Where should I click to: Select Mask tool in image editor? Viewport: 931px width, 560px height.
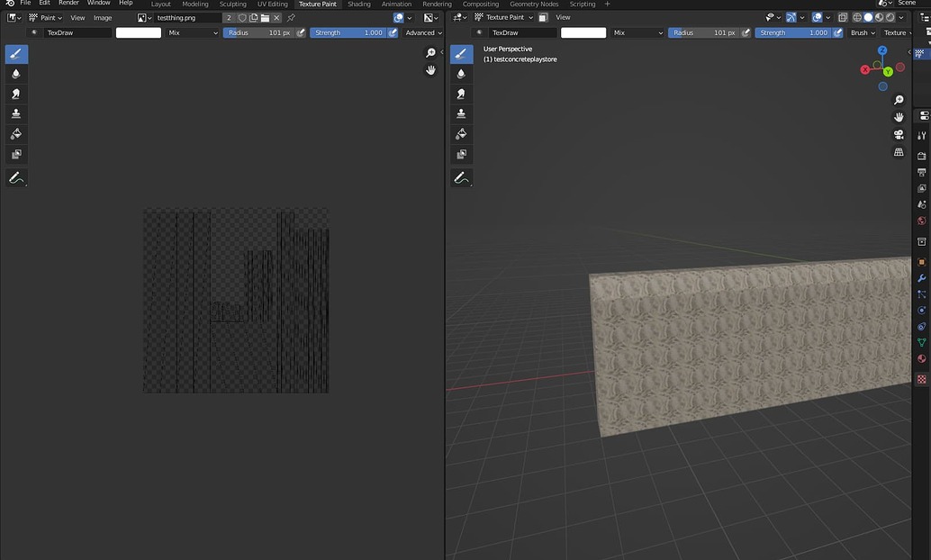(16, 154)
